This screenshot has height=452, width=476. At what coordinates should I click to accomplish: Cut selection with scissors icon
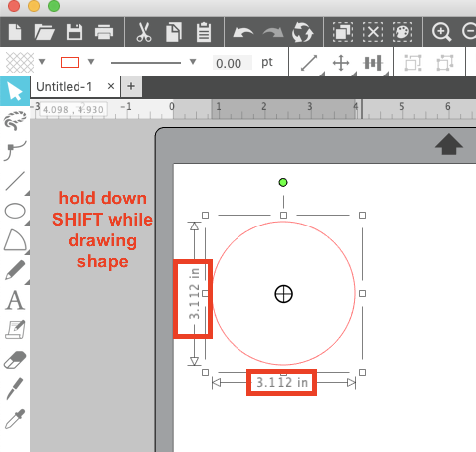pyautogui.click(x=144, y=32)
